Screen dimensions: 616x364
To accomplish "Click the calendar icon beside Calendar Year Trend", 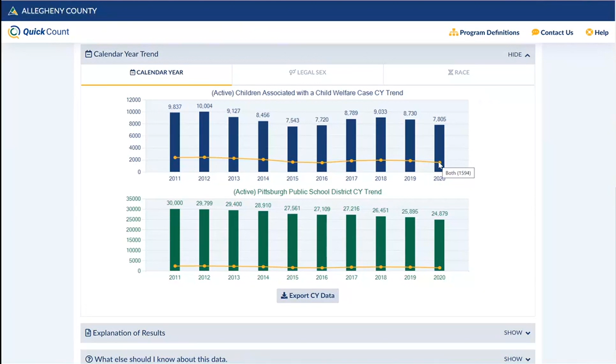I will (x=89, y=54).
